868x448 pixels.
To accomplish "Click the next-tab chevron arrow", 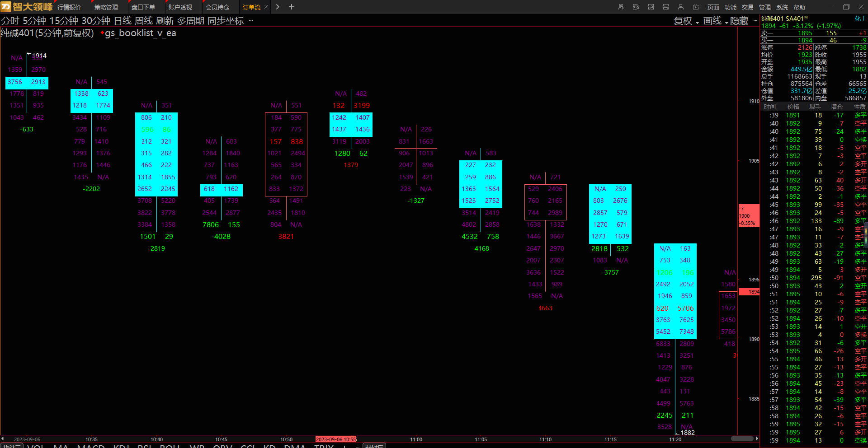I will (x=278, y=7).
